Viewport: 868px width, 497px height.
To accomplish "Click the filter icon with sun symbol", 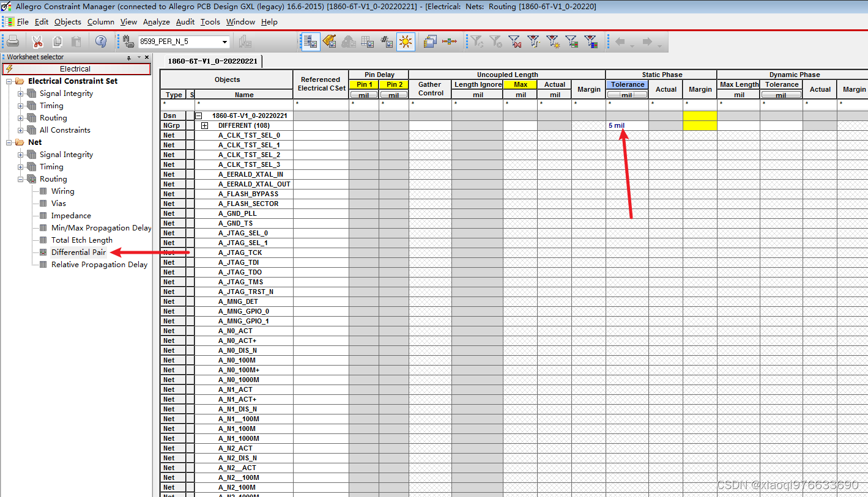I will pos(553,42).
